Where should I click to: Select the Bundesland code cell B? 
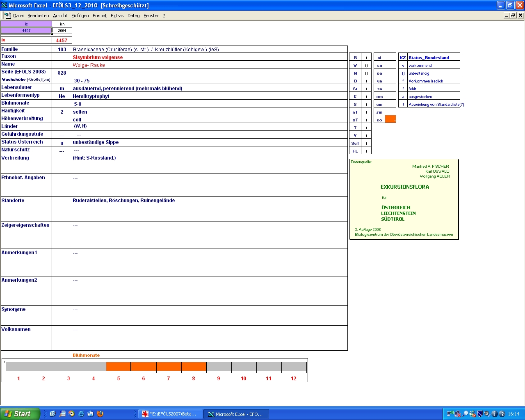pyautogui.click(x=355, y=57)
